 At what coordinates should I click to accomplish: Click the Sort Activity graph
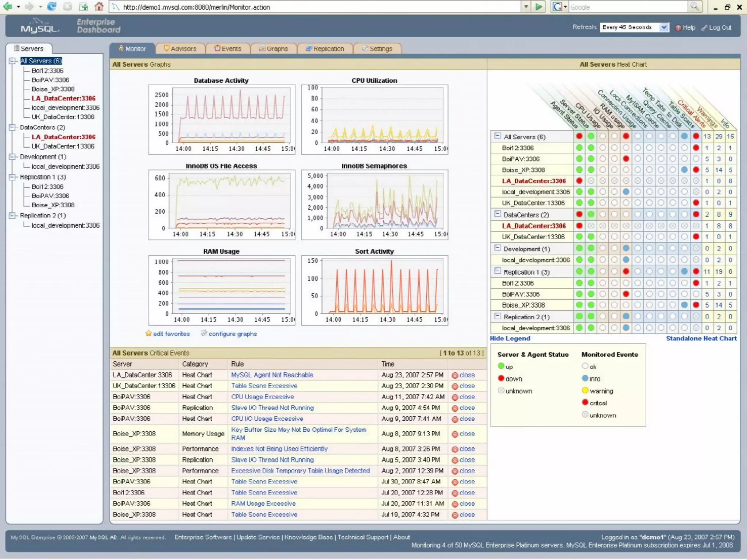click(x=375, y=291)
